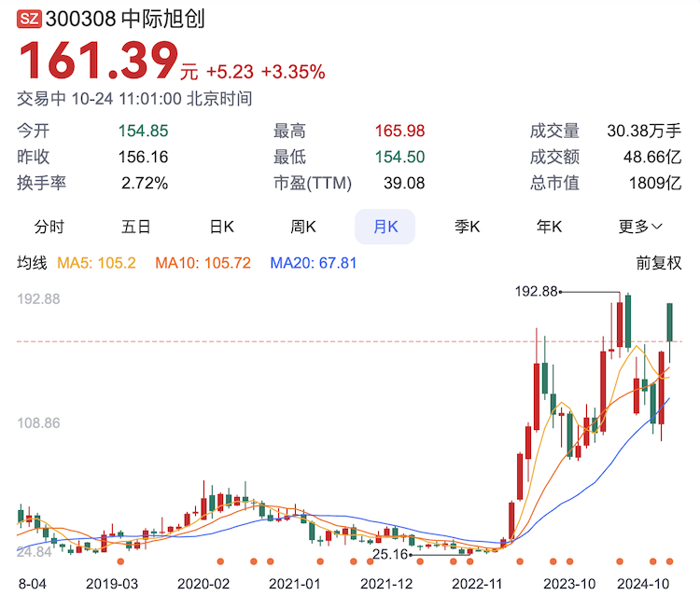Click the 2023-10 x-axis date label
The width and height of the screenshot is (700, 609).
pos(569,584)
